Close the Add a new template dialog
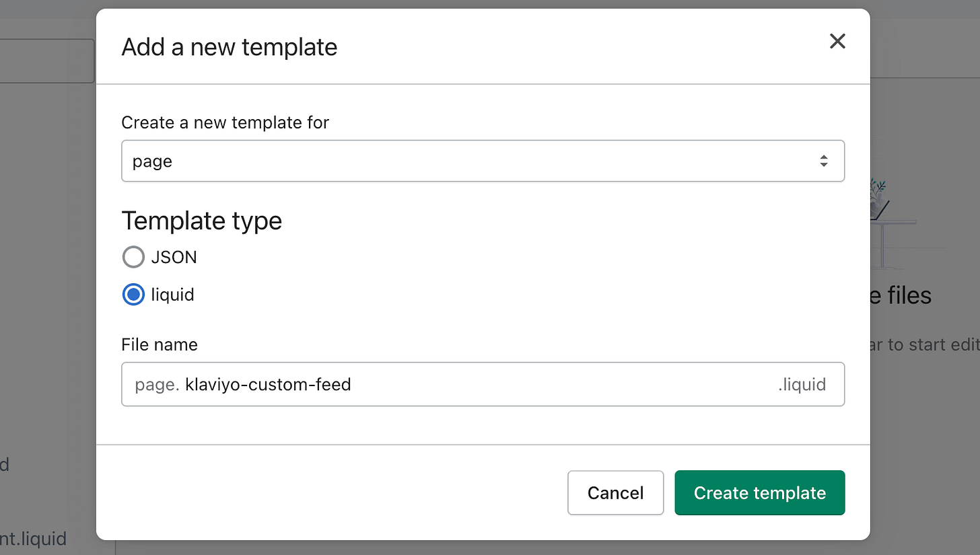Viewport: 980px width, 555px height. coord(837,42)
